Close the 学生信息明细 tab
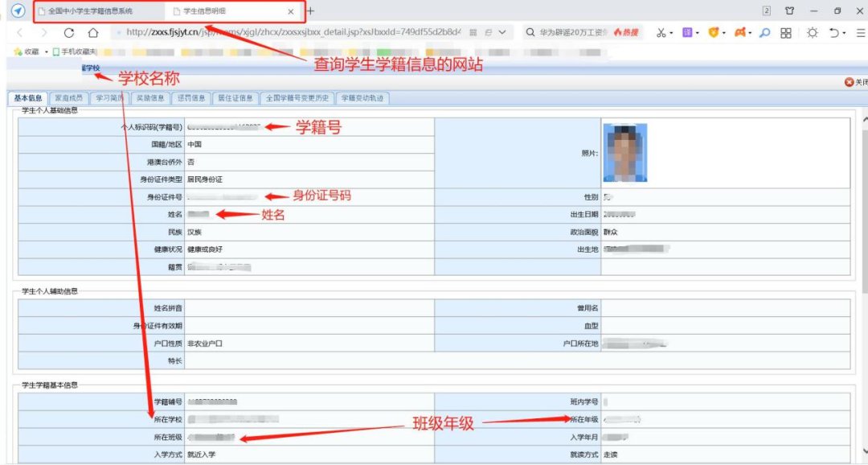Viewport: 868px width, 465px height. point(291,11)
